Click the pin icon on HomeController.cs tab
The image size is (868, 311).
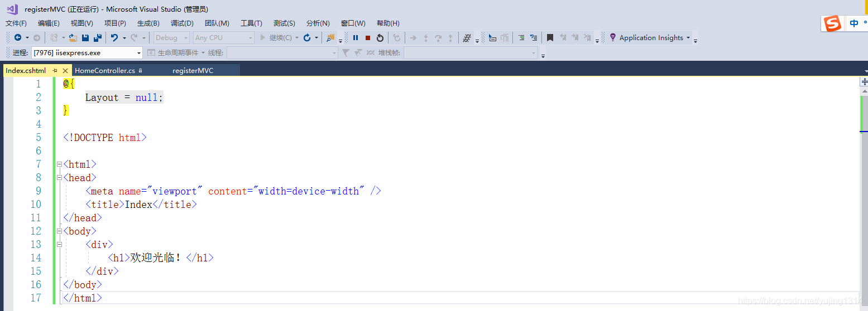(x=141, y=71)
